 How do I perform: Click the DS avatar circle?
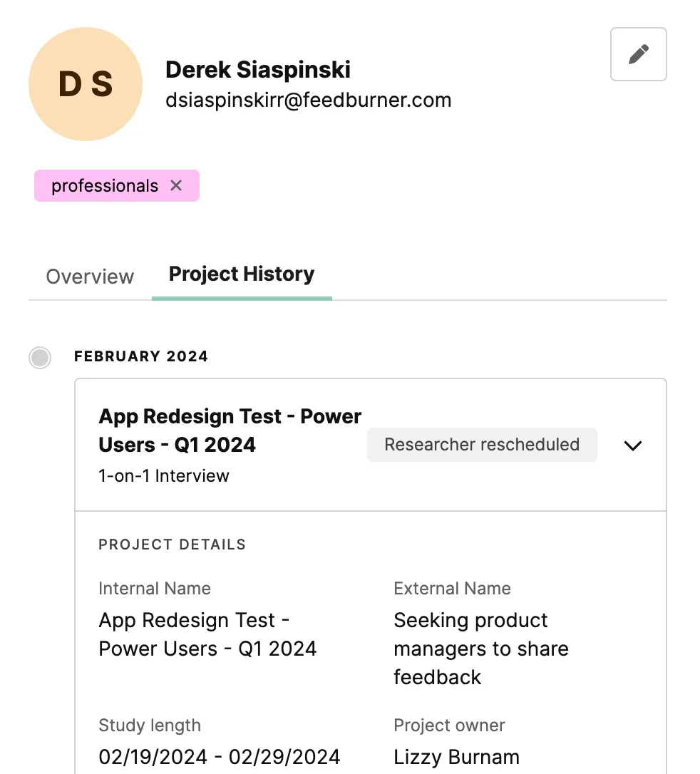86,84
